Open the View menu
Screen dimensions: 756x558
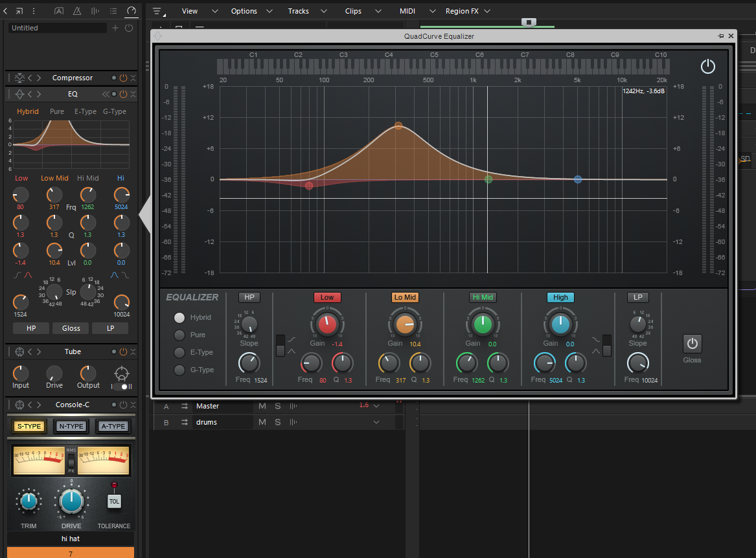pos(190,11)
